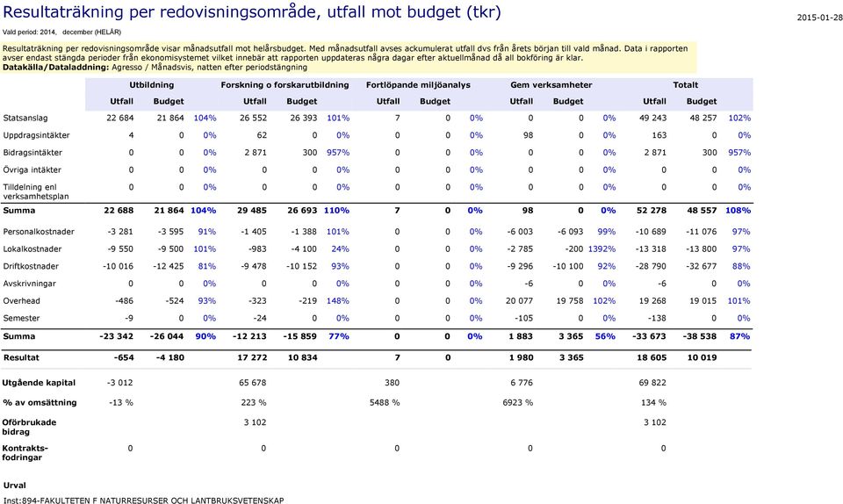Viewport: 843px width, 504px height.
Task: Select the Utgående kapital value 65 678
Action: click(253, 383)
